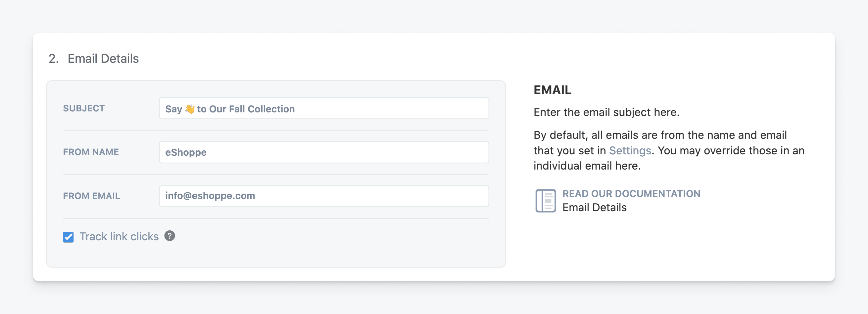Click the FROM NAME field label
This screenshot has height=314, width=868.
91,152
